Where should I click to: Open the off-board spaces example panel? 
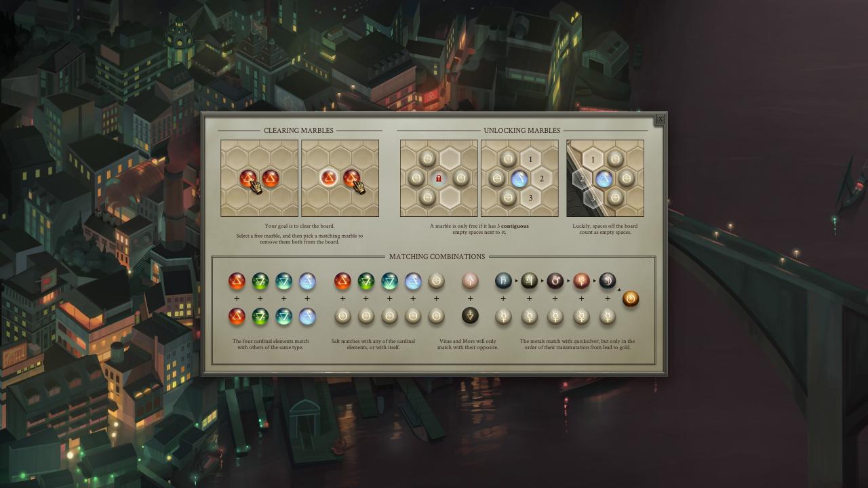click(x=605, y=178)
